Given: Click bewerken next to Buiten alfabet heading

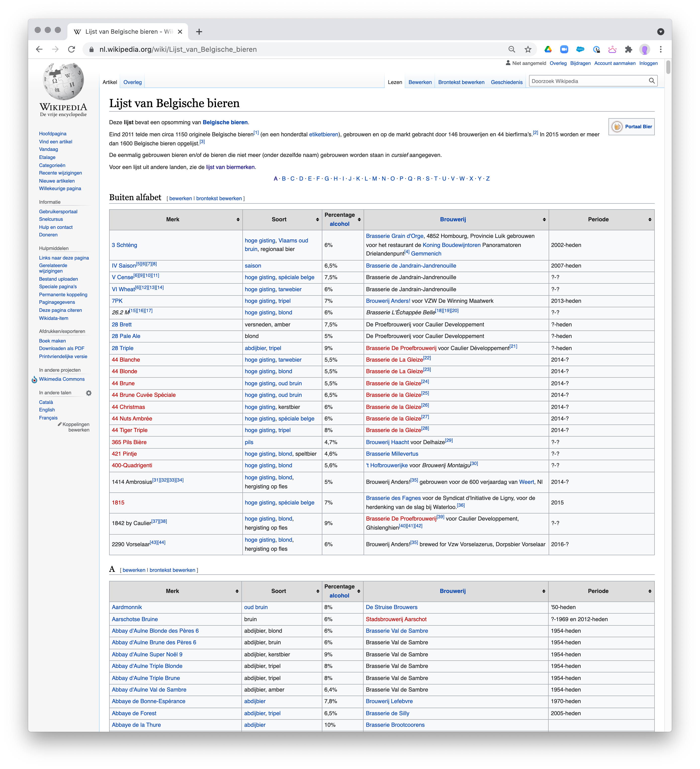Looking at the screenshot, I should pyautogui.click(x=181, y=198).
